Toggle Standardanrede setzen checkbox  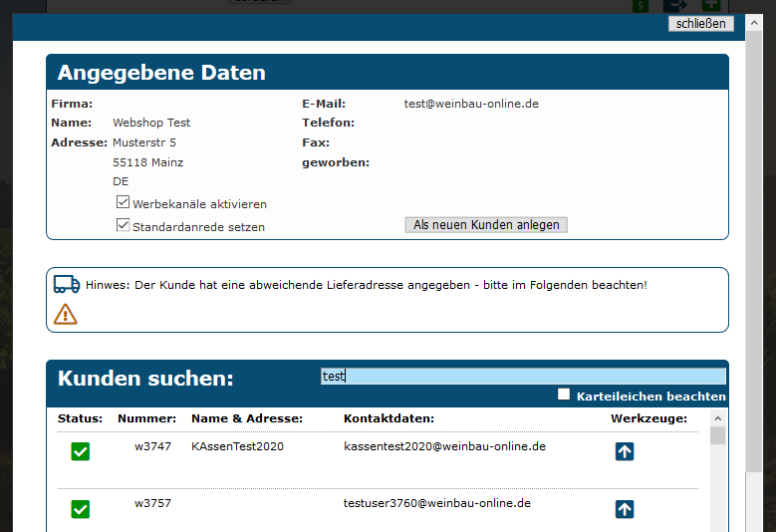point(124,225)
